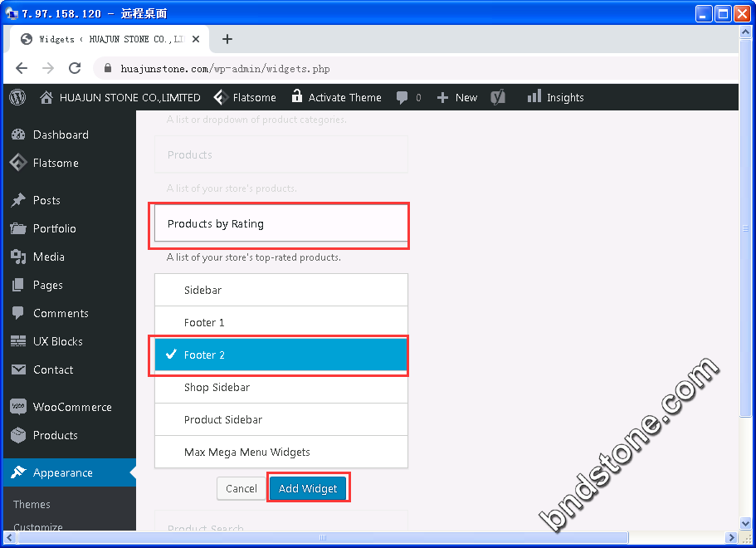Image resolution: width=756 pixels, height=548 pixels.
Task: Click the Flatsome diamond icon in admin bar
Action: (x=221, y=97)
